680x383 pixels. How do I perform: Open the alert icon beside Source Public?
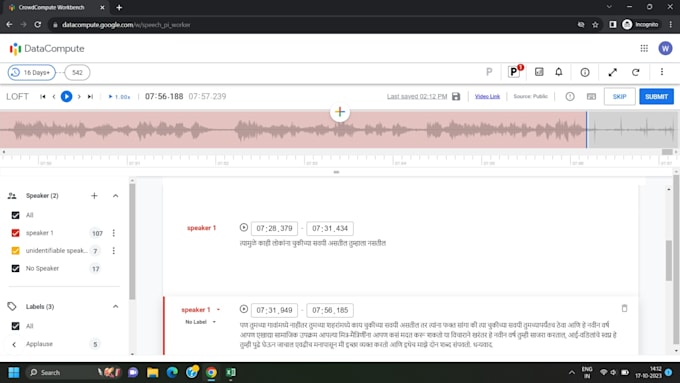[570, 96]
